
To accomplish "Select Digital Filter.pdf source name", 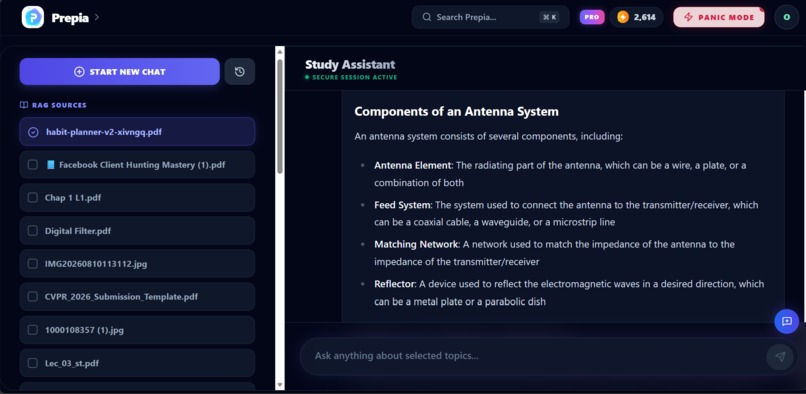I will point(78,231).
